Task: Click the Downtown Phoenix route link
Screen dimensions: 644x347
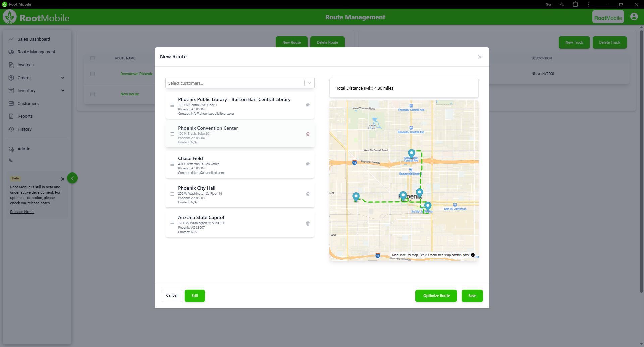Action: (137, 74)
